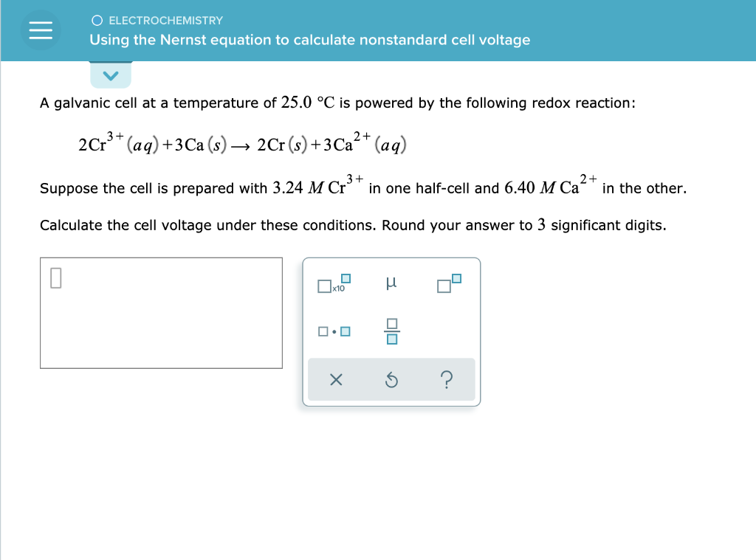The width and height of the screenshot is (756, 560).
Task: Click the blank square in the fraction numerator
Action: [x=393, y=323]
